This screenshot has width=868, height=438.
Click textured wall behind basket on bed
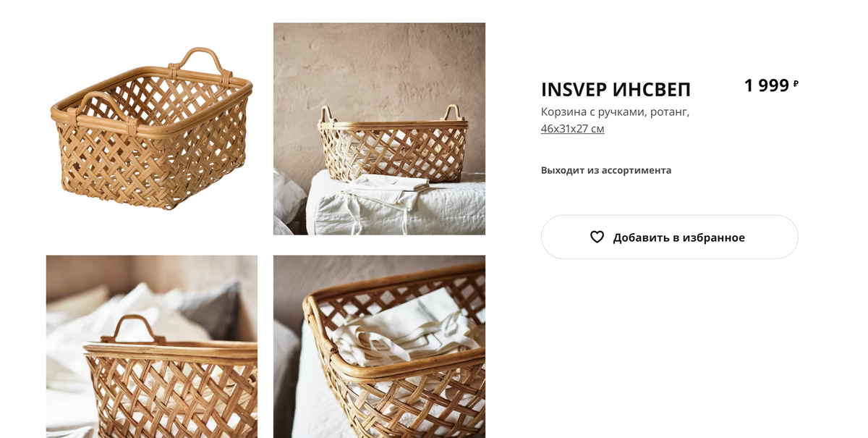[x=379, y=65]
